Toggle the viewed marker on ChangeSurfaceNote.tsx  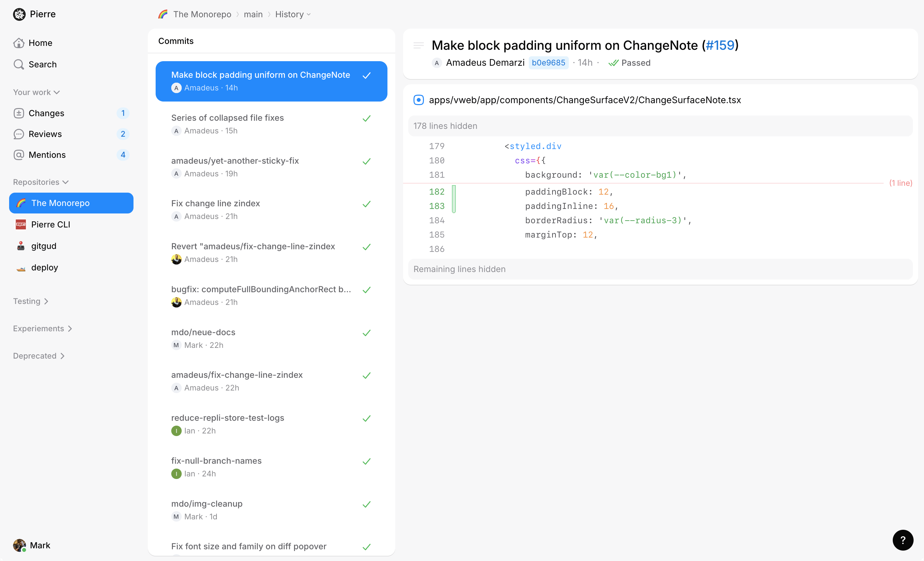[418, 100]
